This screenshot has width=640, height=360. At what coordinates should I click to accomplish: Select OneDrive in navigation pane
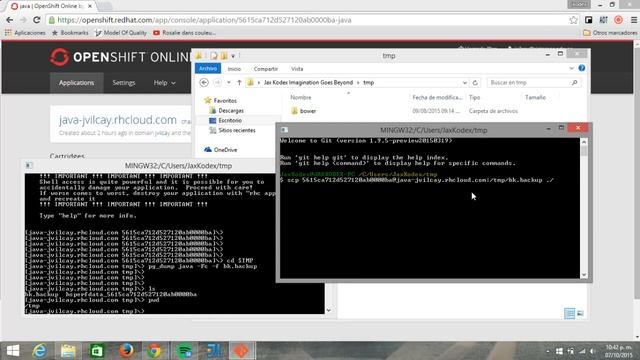(221, 150)
